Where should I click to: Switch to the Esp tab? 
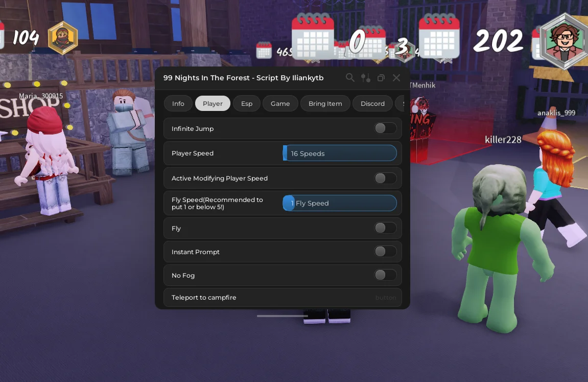pos(247,103)
